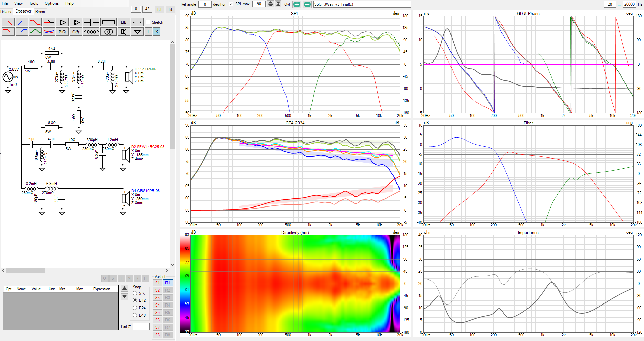
Task: Open the LIB component library
Action: [124, 22]
